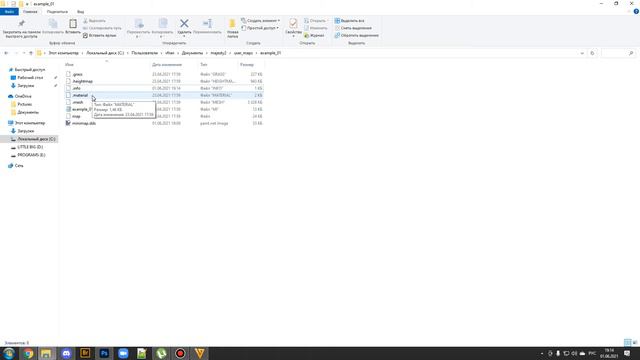This screenshot has height=360, width=640.
Task: Switch to details view in status bar
Action: [627, 342]
